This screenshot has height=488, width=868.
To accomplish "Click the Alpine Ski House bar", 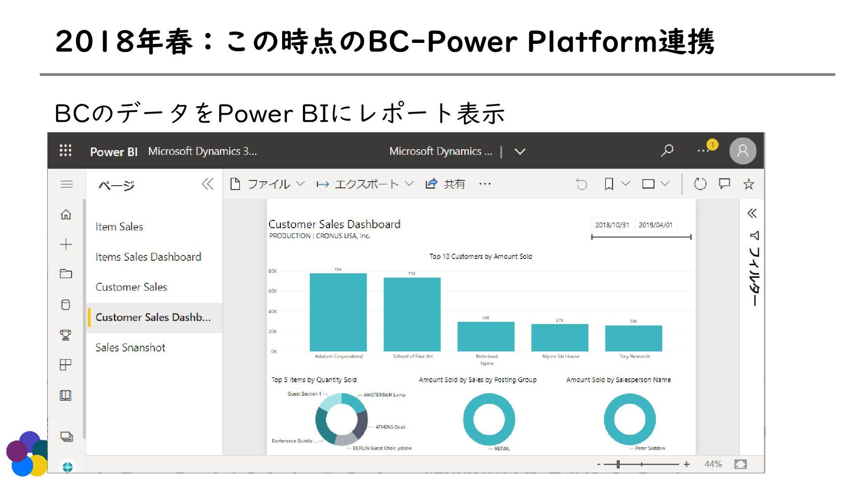I will click(560, 338).
